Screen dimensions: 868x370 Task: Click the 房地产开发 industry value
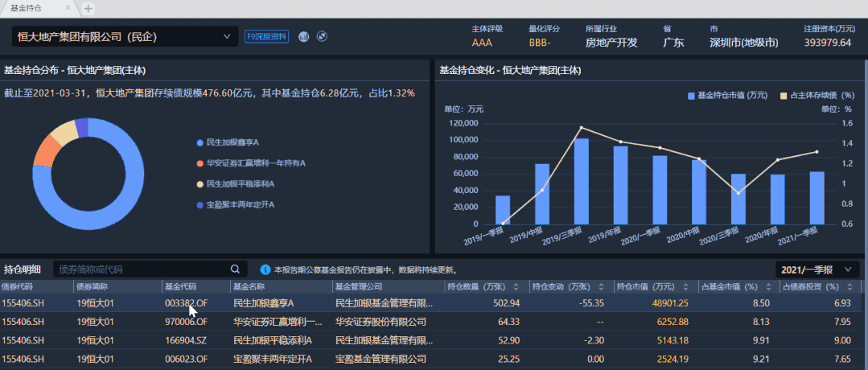click(x=611, y=43)
